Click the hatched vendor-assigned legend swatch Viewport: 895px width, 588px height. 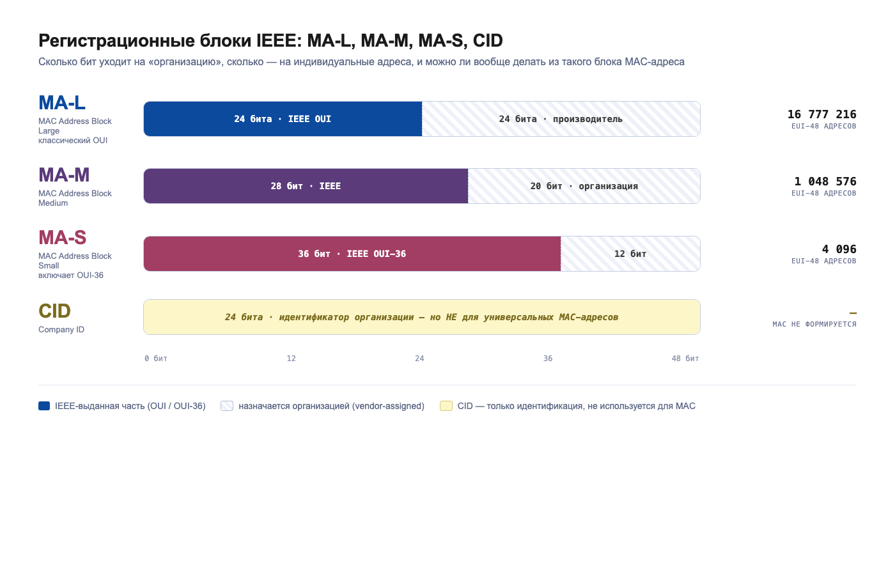[x=227, y=406]
